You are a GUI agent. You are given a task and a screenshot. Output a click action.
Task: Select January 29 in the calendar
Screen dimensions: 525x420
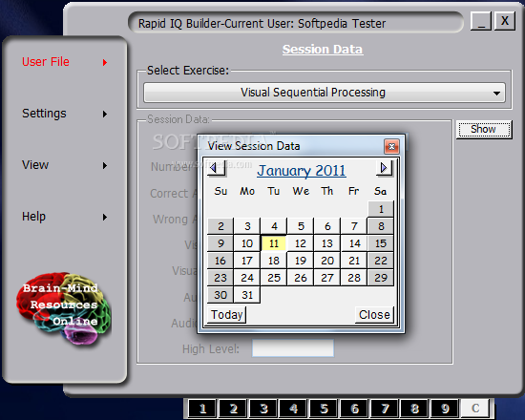381,278
